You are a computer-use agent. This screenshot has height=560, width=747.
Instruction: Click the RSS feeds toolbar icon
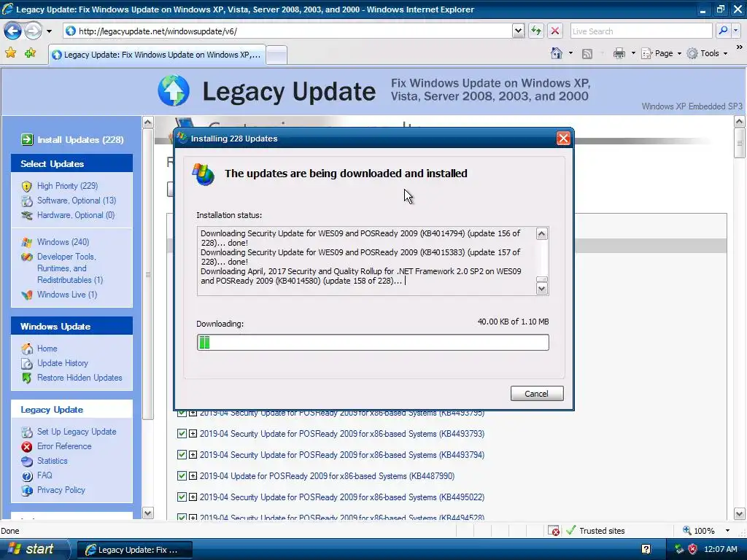pyautogui.click(x=587, y=54)
